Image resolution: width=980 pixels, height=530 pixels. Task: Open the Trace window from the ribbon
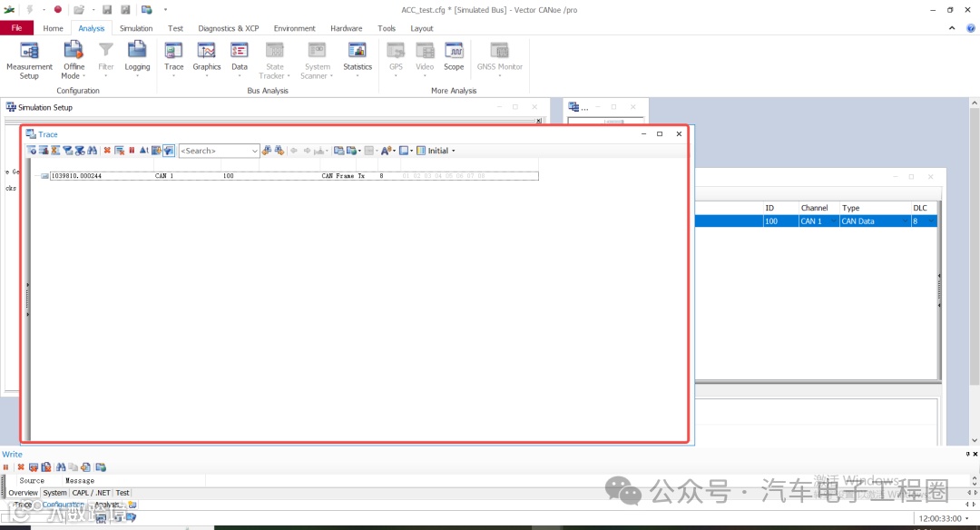click(x=173, y=57)
